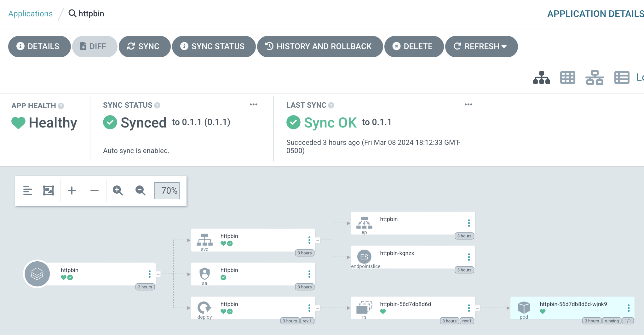Click the service icon on svc node
Screen dimensions: 644x335
[x=205, y=240]
